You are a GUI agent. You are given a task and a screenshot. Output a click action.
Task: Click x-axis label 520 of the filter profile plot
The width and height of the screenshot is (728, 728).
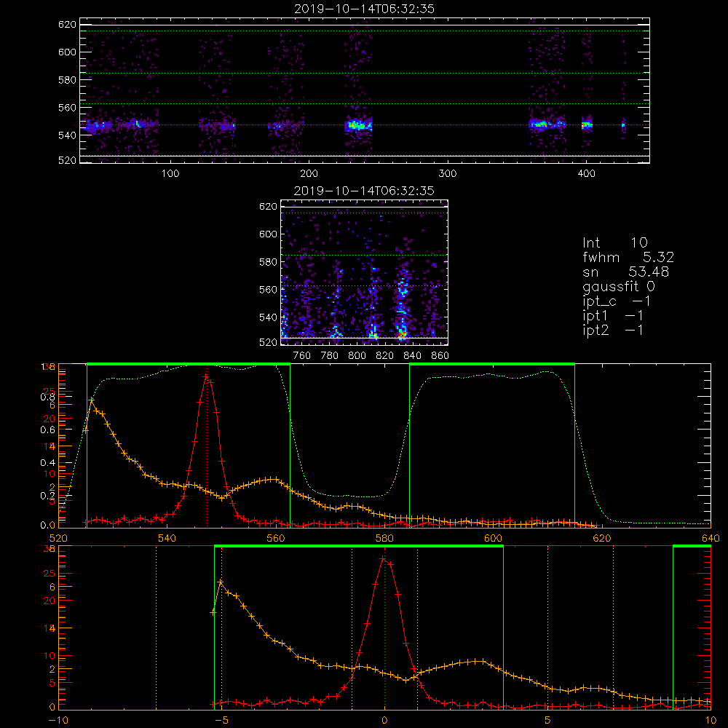(x=58, y=539)
